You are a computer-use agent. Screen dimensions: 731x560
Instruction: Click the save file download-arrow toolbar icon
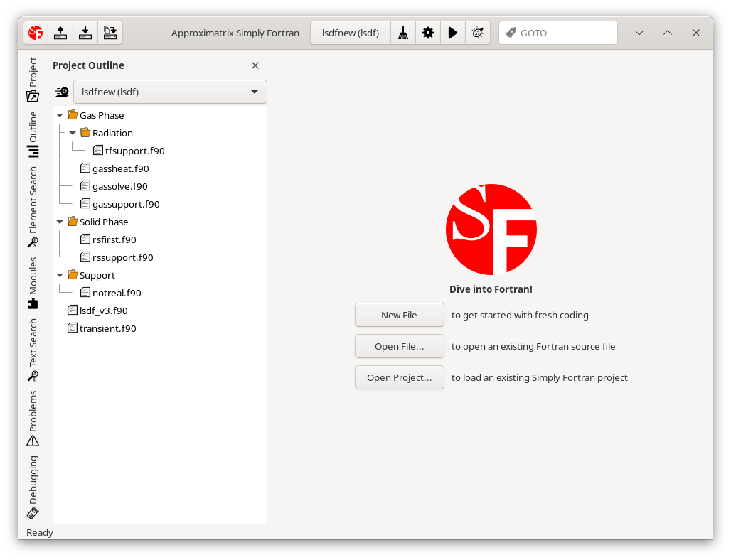tap(85, 33)
